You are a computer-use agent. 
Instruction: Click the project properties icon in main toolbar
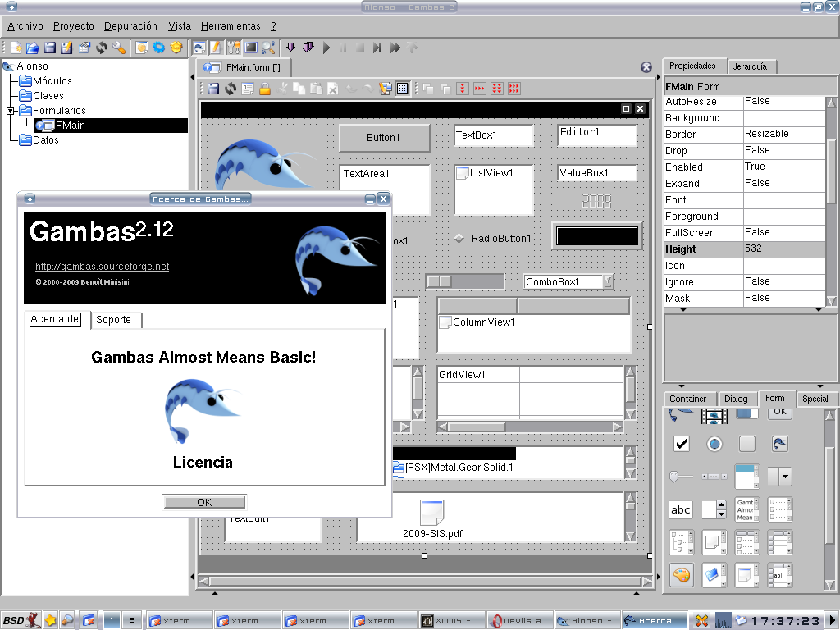click(84, 48)
